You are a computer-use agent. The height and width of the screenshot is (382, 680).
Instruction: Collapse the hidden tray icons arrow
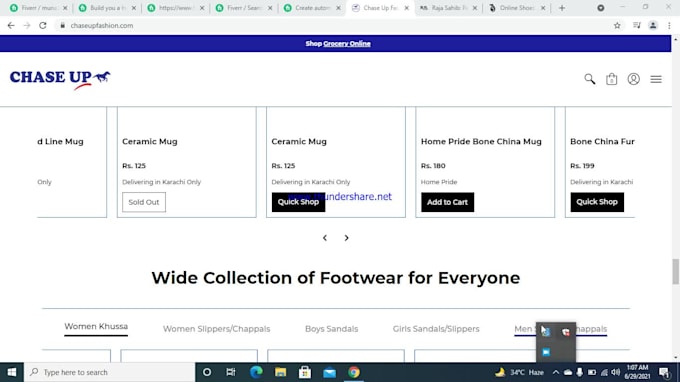click(x=556, y=372)
